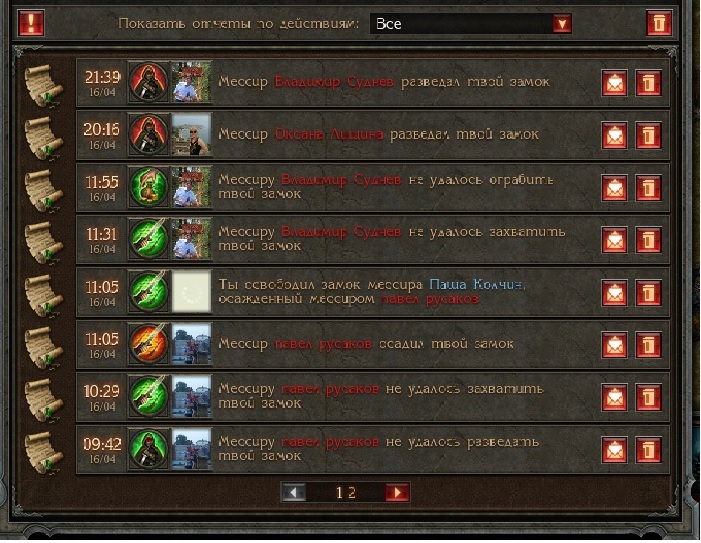Open the report filter dropdown arrow
This screenshot has width=701, height=543.
point(562,23)
